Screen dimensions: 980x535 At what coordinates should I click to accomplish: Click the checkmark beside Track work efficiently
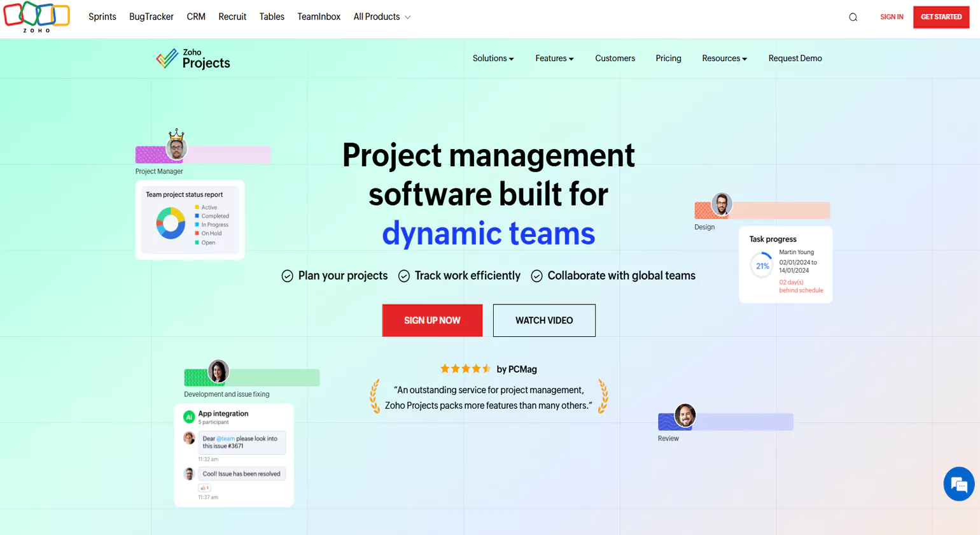point(404,275)
